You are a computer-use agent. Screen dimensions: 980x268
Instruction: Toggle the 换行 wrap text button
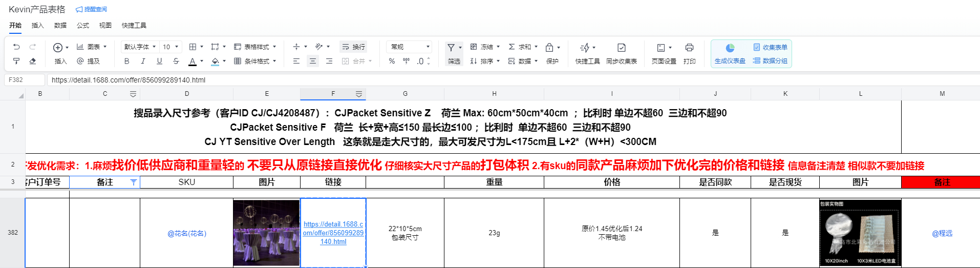click(353, 47)
